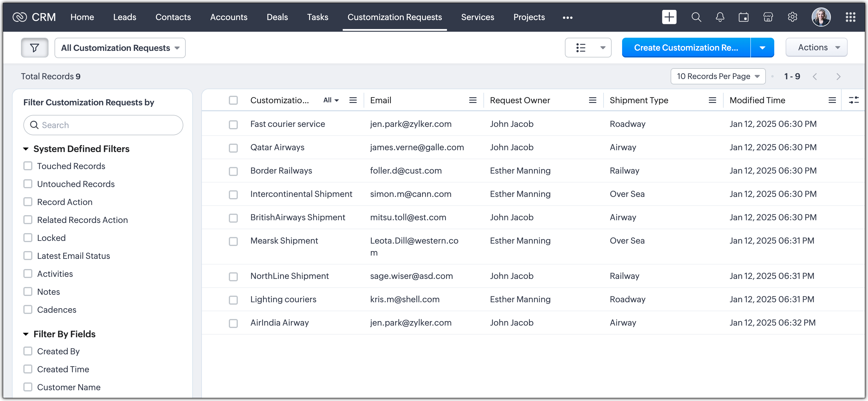Open the 10 Records Per Page dropdown
Image resolution: width=868 pixels, height=401 pixels.
[x=718, y=76]
